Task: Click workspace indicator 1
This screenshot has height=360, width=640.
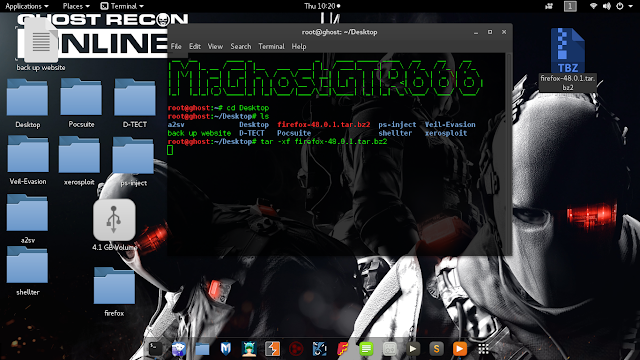Action: pos(570,6)
